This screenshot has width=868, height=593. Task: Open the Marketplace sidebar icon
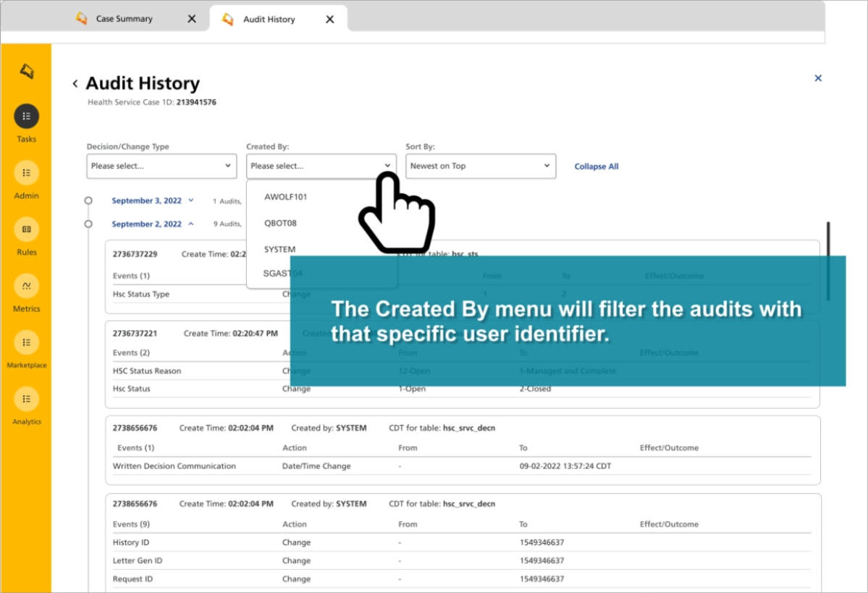pos(27,342)
